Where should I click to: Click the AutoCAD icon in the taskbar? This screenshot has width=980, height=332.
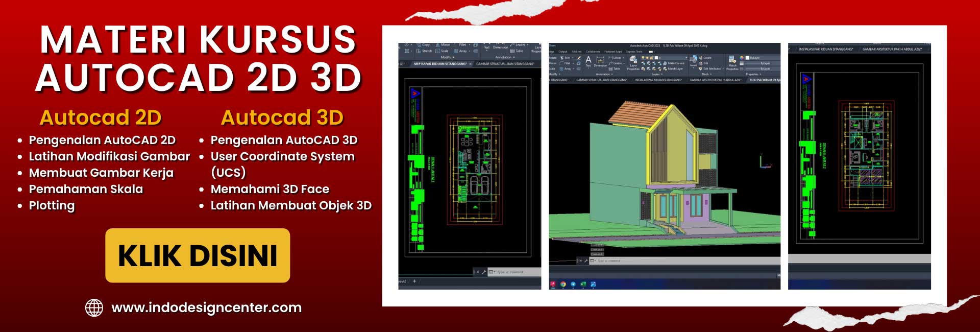tap(553, 284)
